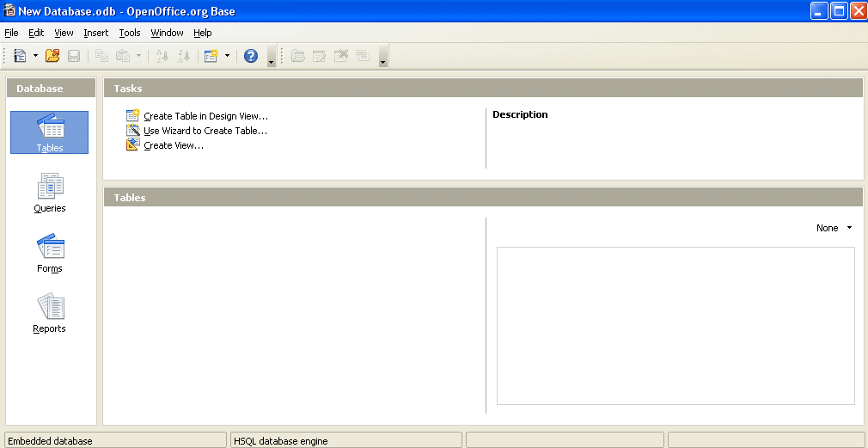Open the Paste dropdown arrow

(x=138, y=55)
